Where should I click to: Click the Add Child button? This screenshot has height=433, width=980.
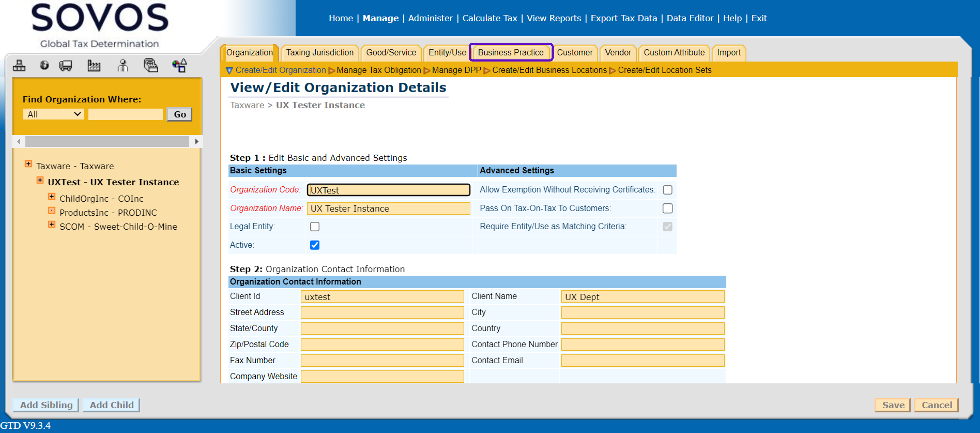111,405
